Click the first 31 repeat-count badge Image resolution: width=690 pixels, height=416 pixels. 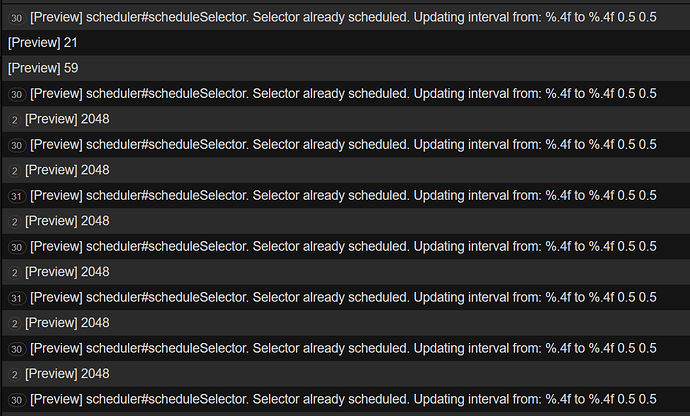[17, 196]
